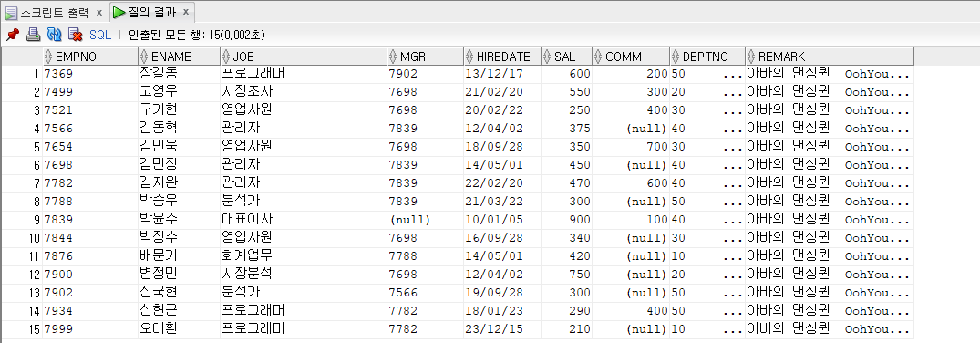Select the ENAME cell 배문기
The height and width of the screenshot is (343, 980).
coord(179,256)
